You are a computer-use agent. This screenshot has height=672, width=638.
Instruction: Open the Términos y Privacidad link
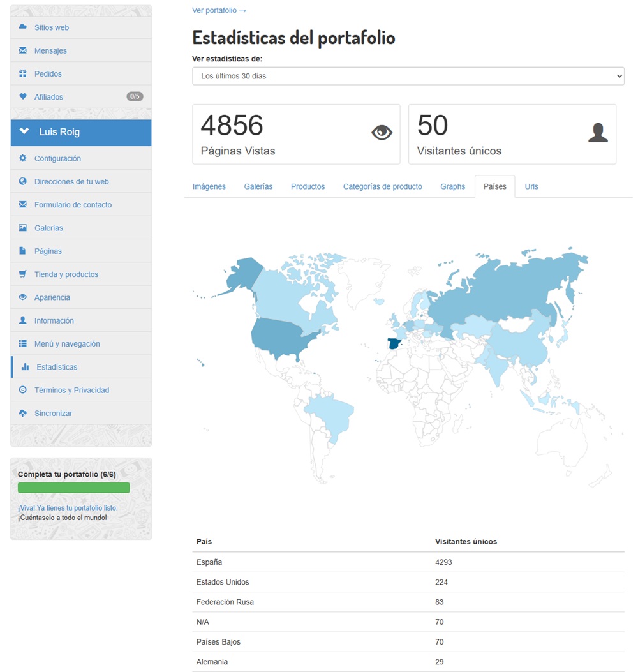tap(71, 390)
